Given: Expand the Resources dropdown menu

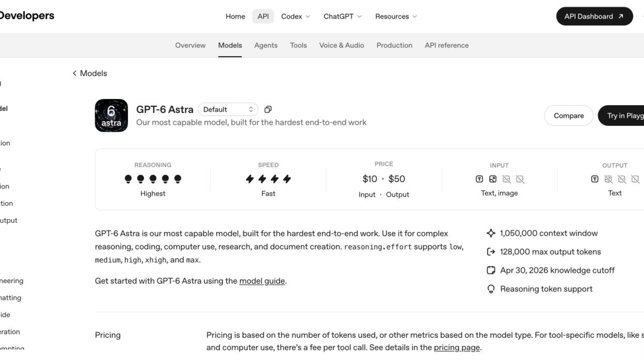Looking at the screenshot, I should 396,17.
